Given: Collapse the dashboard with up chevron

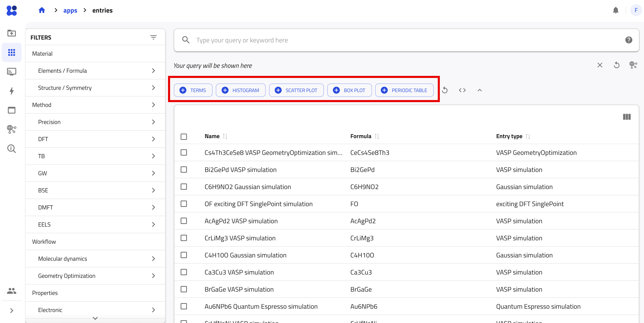Looking at the screenshot, I should click(479, 90).
